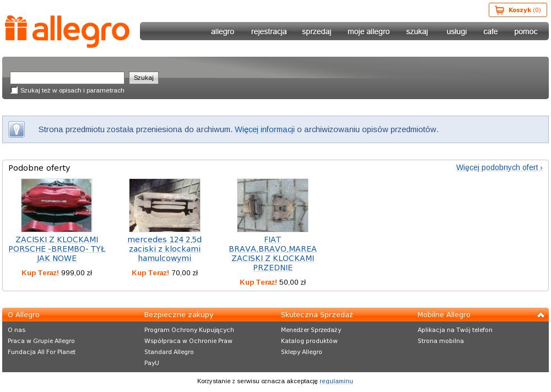The height and width of the screenshot is (392, 551).
Task: Go to rejestracja in the navigation
Action: tap(269, 31)
